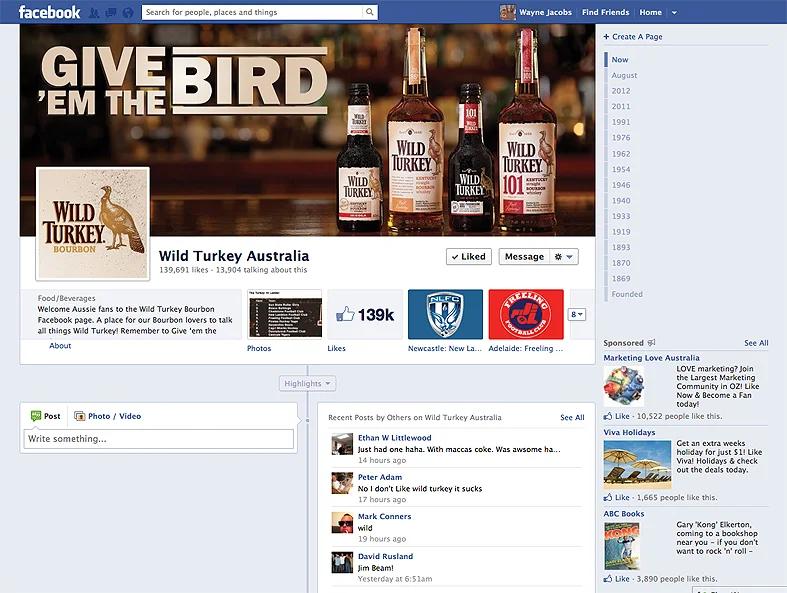Open the Photos thumbnail
Screen dimensions: 787x593
coord(285,314)
